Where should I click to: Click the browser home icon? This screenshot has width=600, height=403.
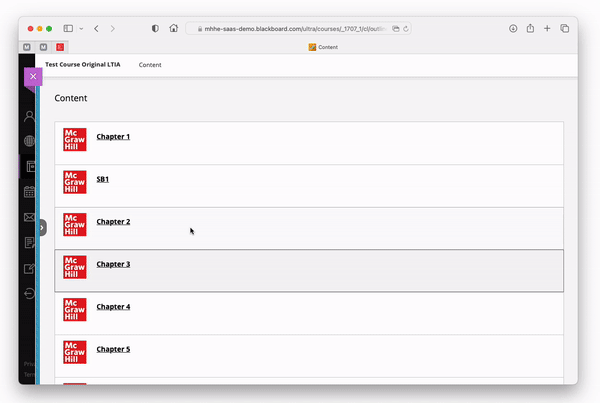point(174,29)
